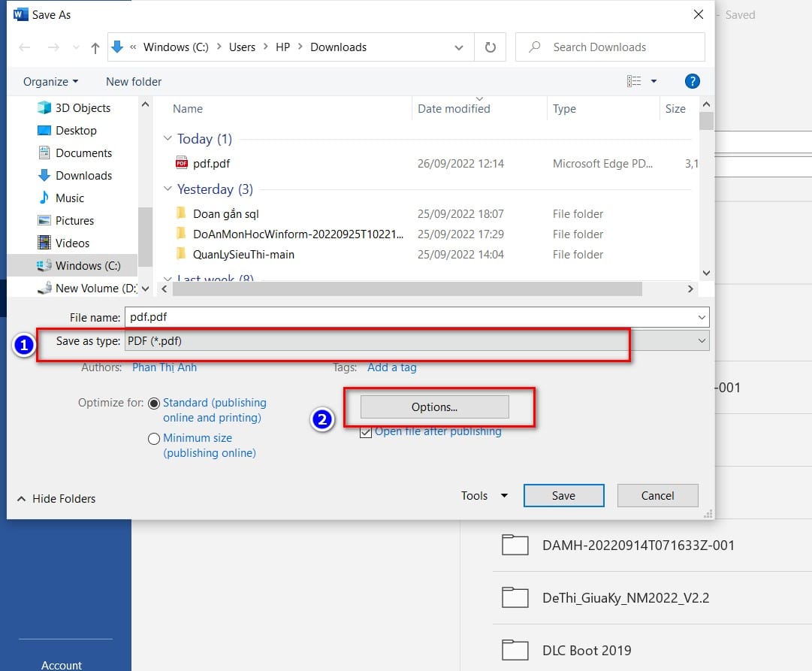812x671 pixels.
Task: Close the Save As dialog
Action: click(698, 14)
